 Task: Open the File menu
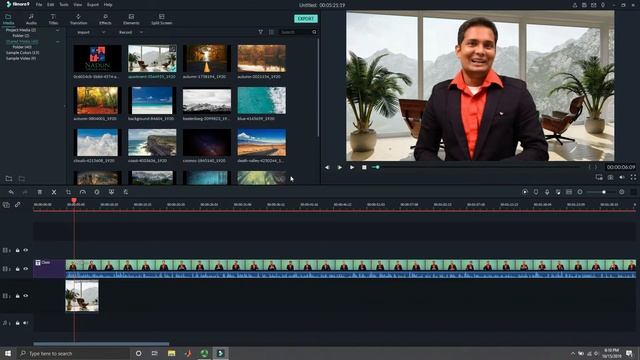click(x=39, y=4)
